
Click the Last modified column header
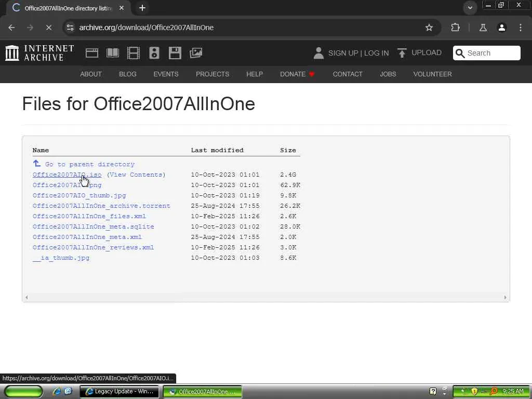click(217, 150)
